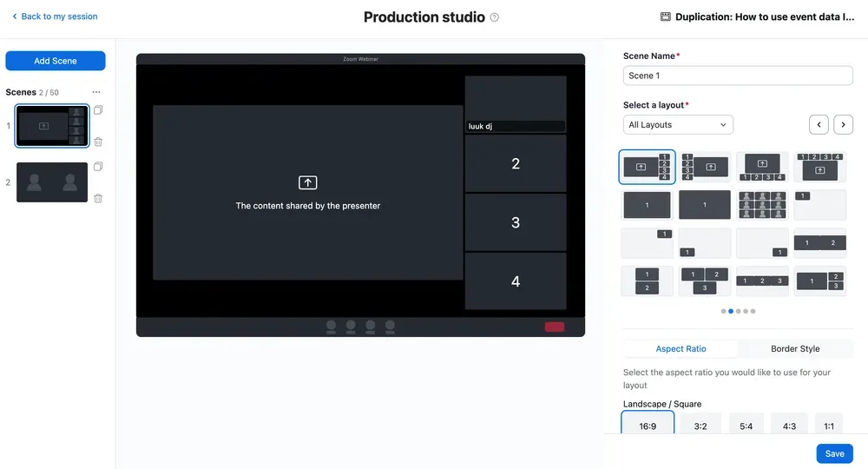Open the All Layouts dropdown

click(678, 124)
